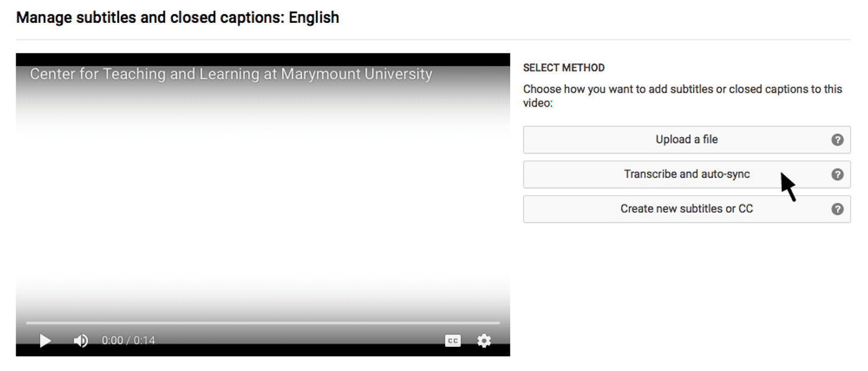
Task: Click the 0:00 / 0:14 time display
Action: (128, 341)
